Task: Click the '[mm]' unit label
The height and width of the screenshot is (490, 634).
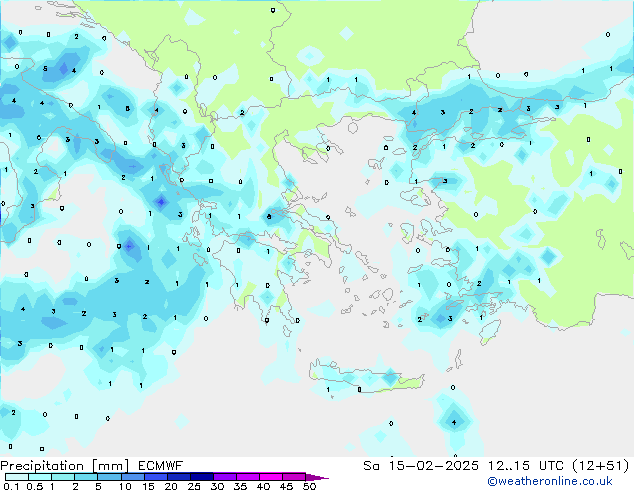Action: coord(111,466)
